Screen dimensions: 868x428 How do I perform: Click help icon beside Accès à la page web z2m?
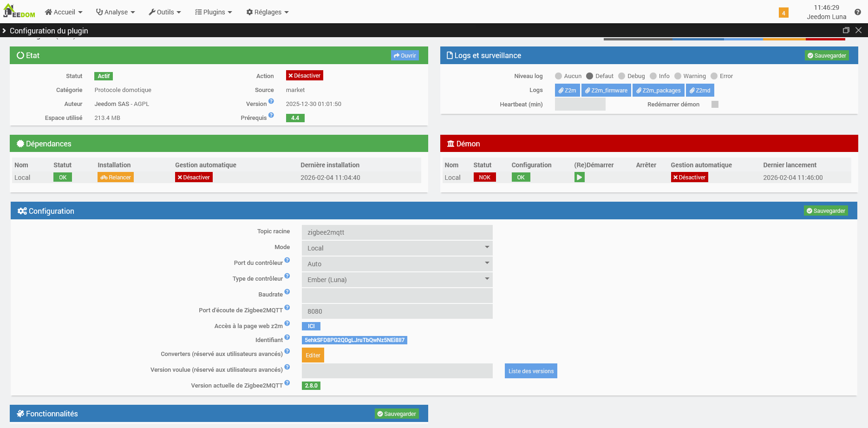coord(287,323)
